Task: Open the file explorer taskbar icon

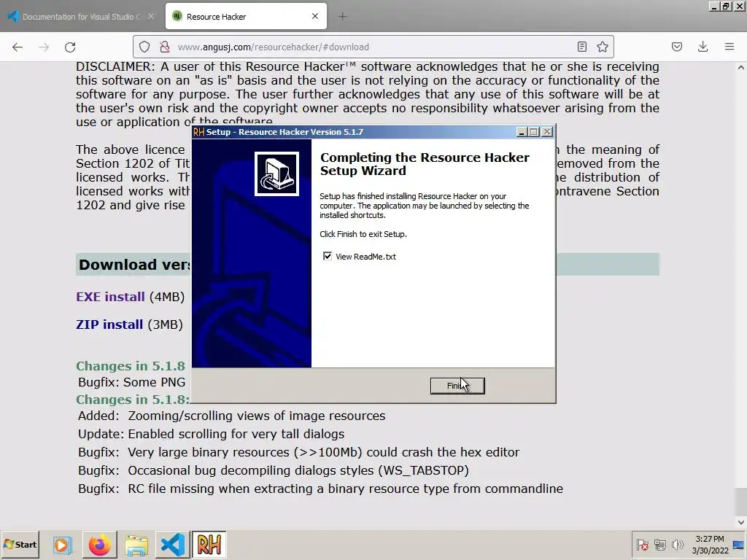Action: coord(136,544)
